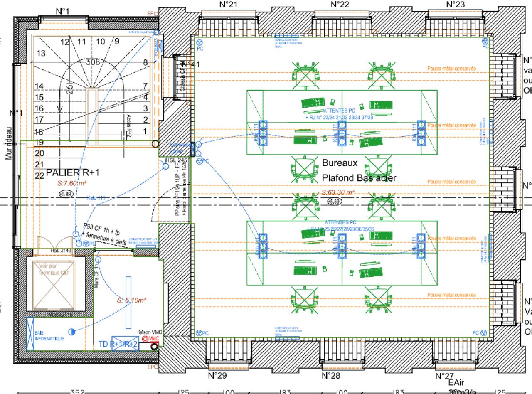Click the N°21 window label
This screenshot has height=394, width=532.
pyautogui.click(x=228, y=5)
